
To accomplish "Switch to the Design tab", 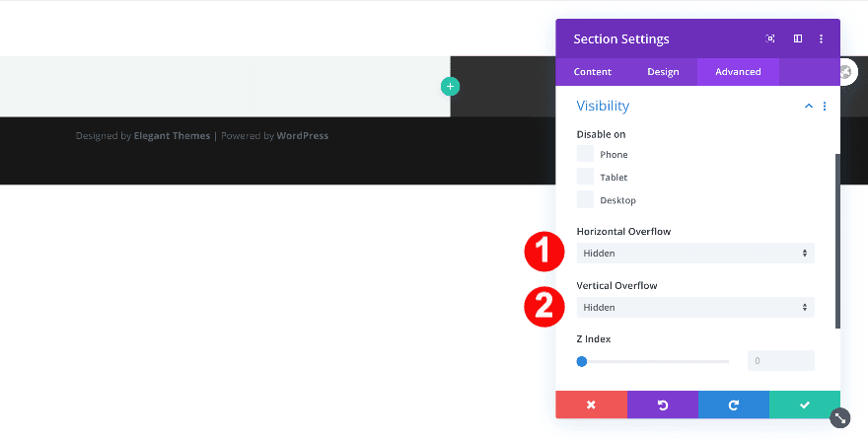I will click(663, 72).
